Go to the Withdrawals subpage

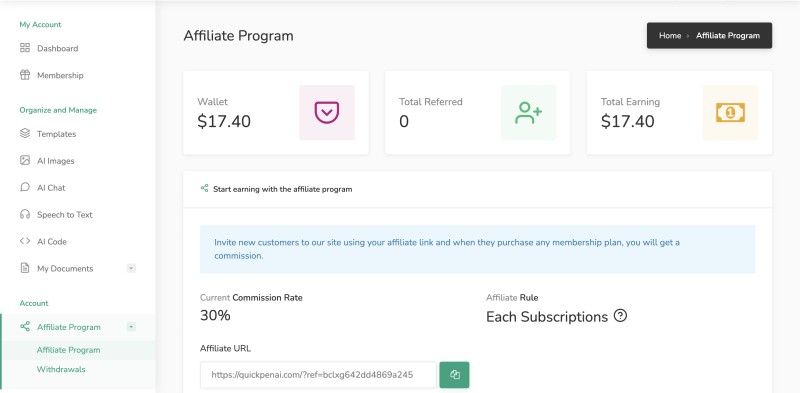pos(61,369)
